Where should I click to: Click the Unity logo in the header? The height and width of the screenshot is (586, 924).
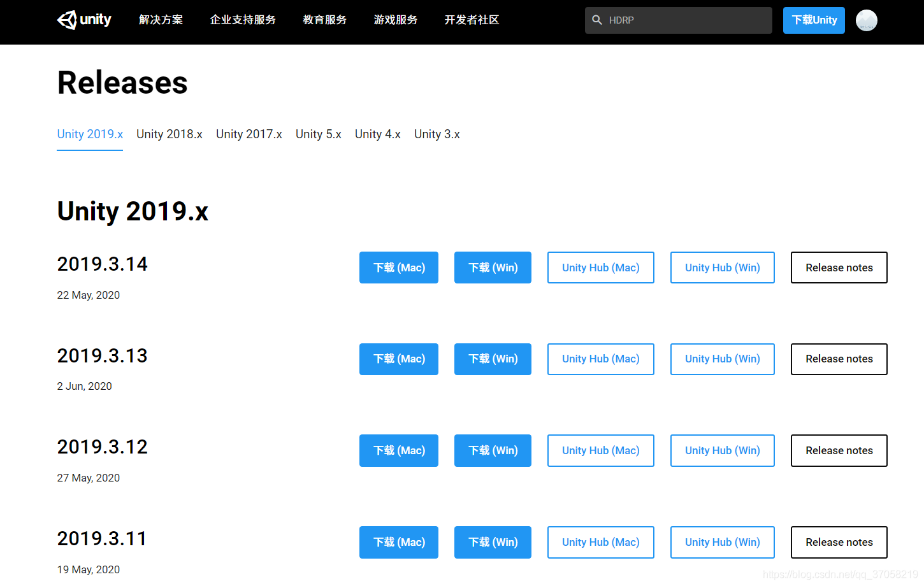point(84,20)
